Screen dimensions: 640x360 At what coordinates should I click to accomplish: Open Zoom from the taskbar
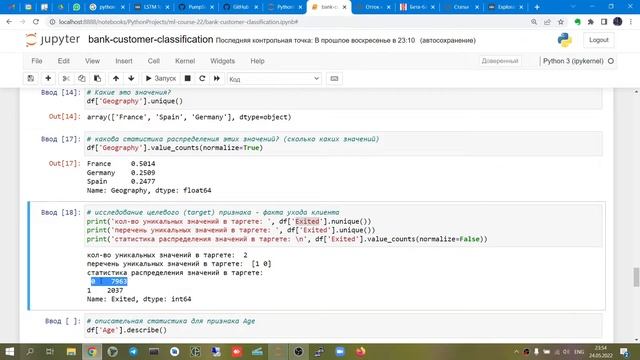point(340,351)
